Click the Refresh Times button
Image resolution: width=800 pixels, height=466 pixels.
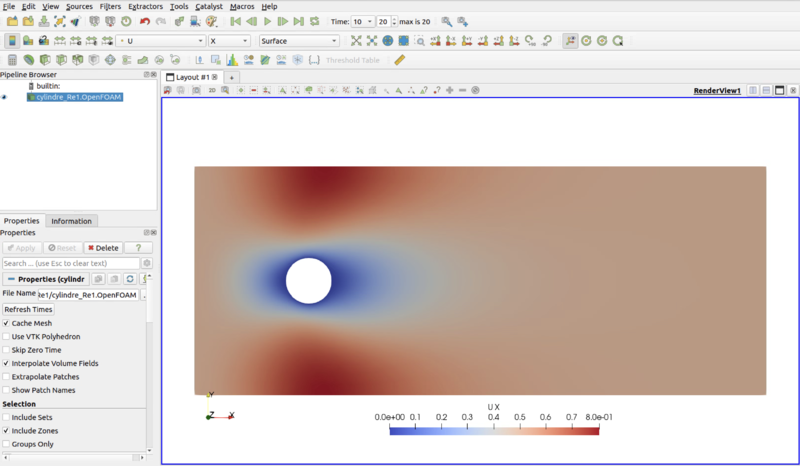click(x=28, y=309)
